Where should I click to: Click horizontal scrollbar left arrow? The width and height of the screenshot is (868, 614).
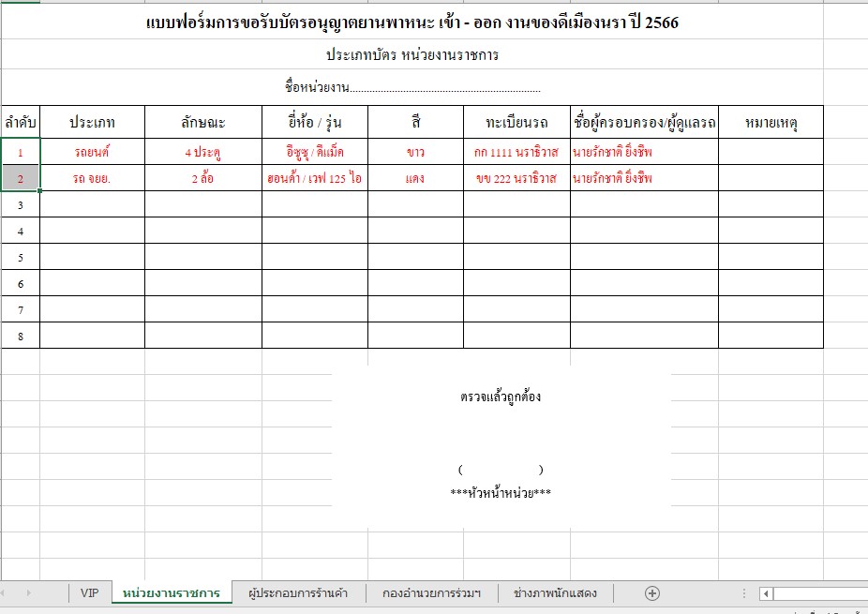click(x=766, y=593)
